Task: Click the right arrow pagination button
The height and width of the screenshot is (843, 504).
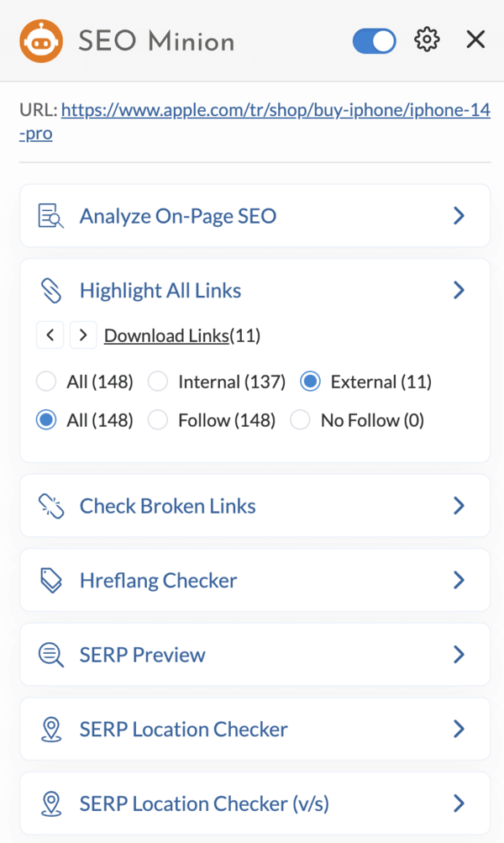Action: point(83,335)
